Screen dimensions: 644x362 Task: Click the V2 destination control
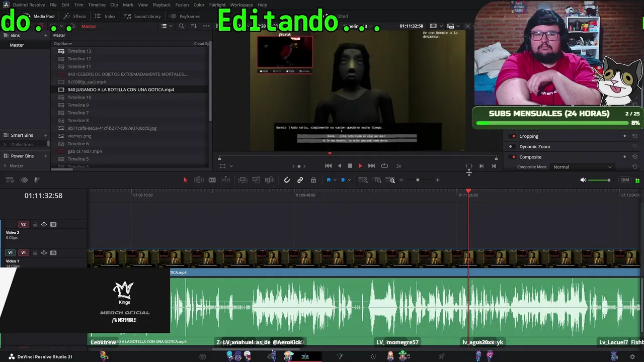pos(23,225)
